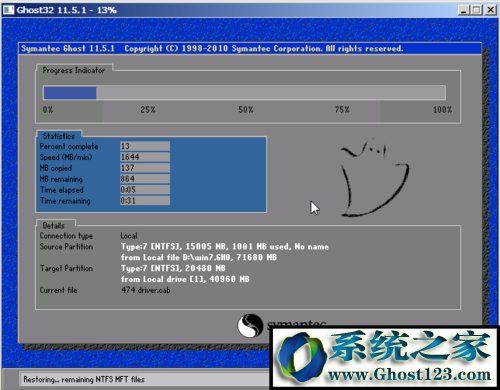
Task: Open the www.Ghost123.com link
Action: tap(409, 374)
